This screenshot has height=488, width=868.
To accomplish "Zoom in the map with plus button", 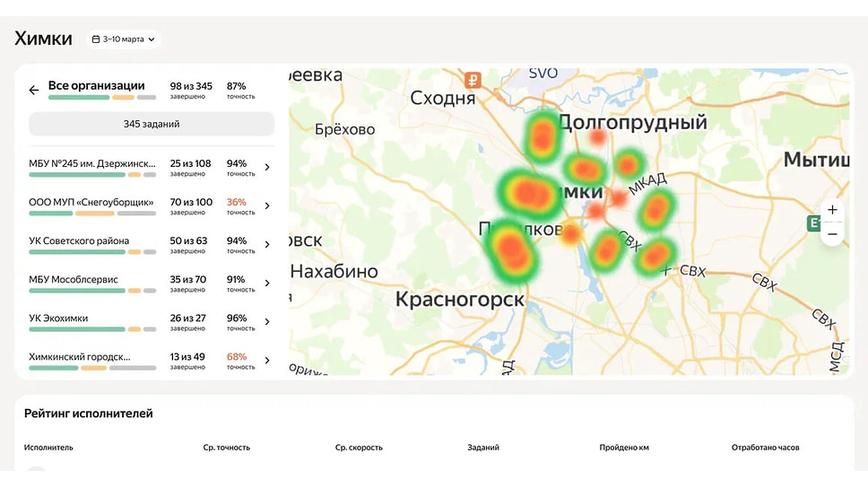I will pyautogui.click(x=832, y=210).
